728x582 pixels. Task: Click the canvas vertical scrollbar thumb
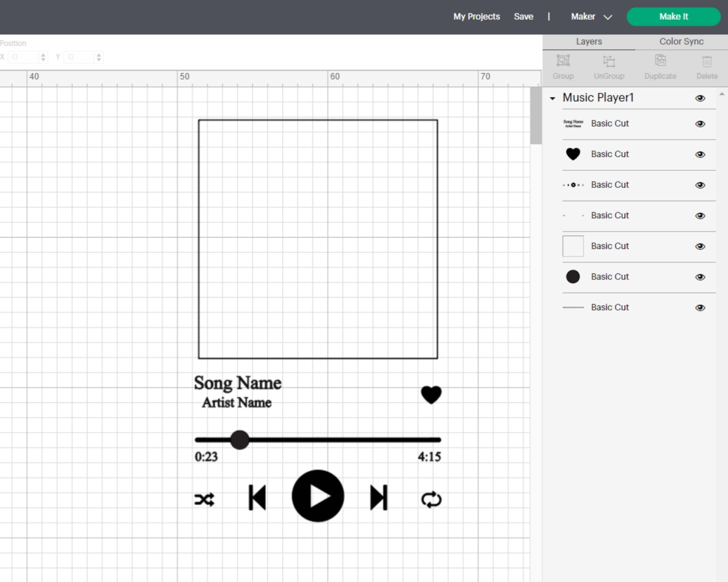pyautogui.click(x=536, y=116)
